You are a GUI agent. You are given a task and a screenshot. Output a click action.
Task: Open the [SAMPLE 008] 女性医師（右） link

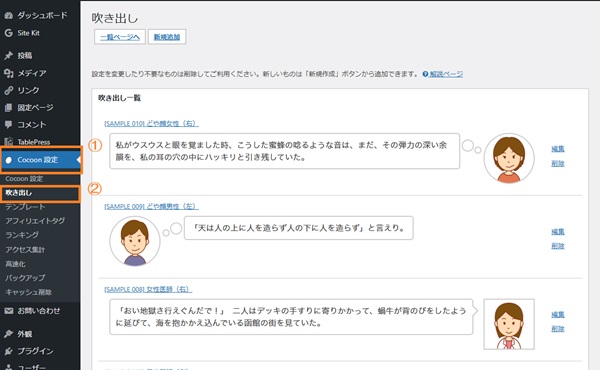click(148, 289)
